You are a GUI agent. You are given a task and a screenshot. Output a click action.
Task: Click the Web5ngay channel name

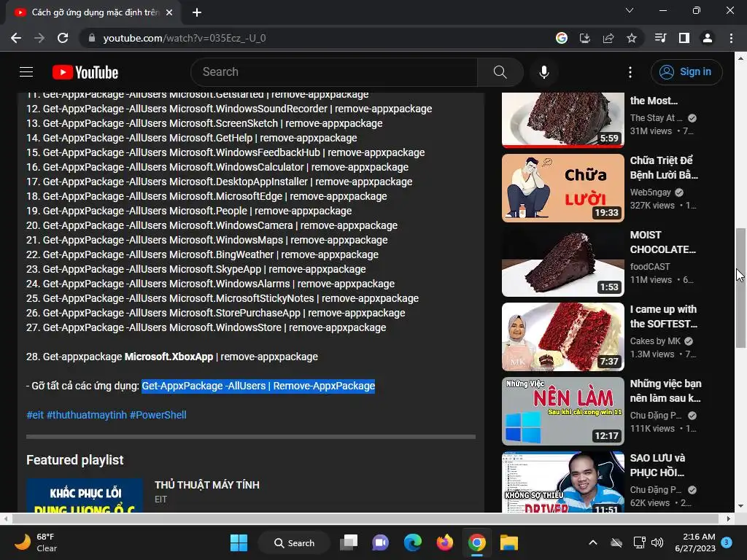pos(650,192)
